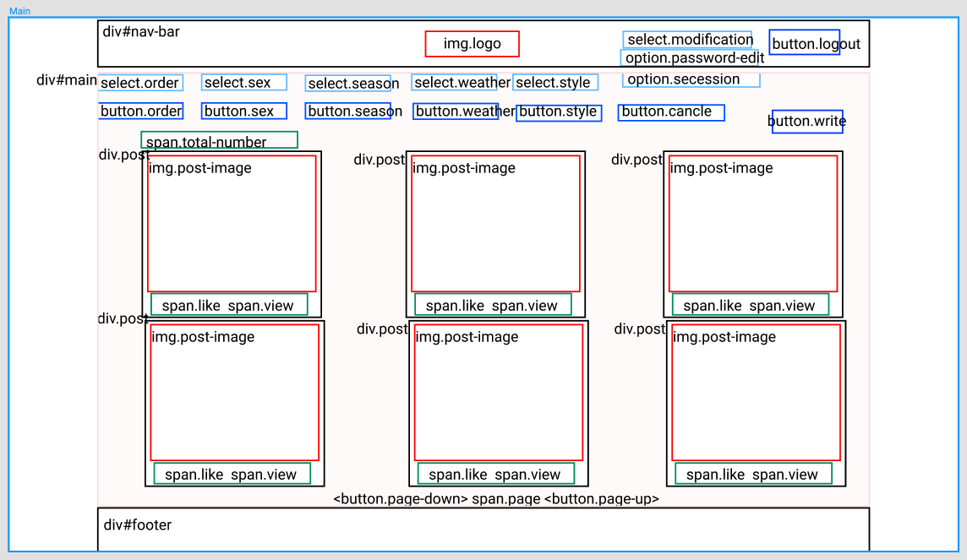Image resolution: width=967 pixels, height=560 pixels.
Task: Open the select.style dropdown
Action: (555, 83)
